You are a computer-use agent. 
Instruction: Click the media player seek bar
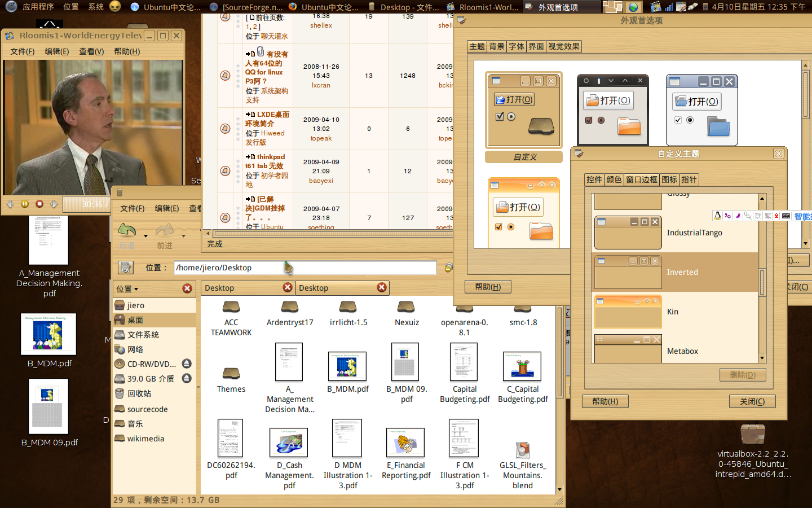click(86, 204)
